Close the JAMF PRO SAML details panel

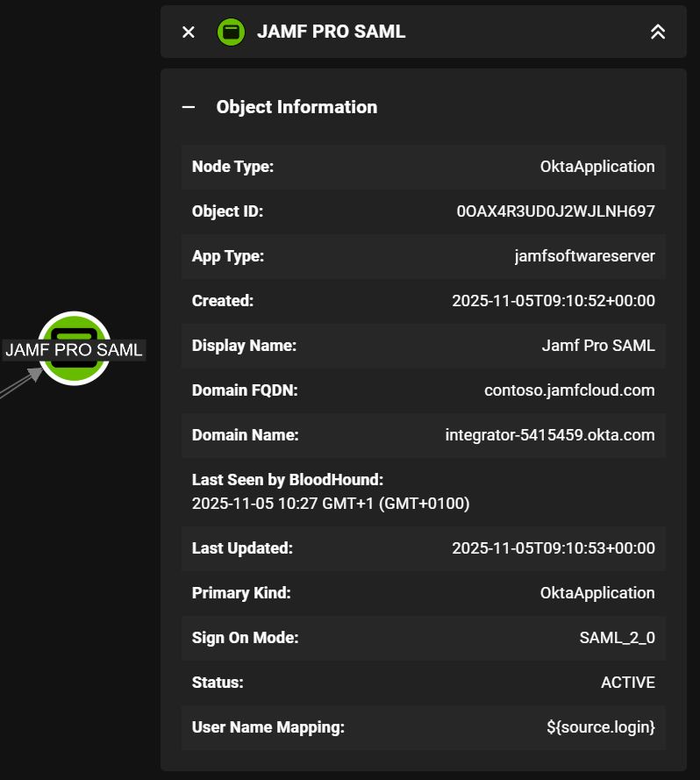pos(189,32)
